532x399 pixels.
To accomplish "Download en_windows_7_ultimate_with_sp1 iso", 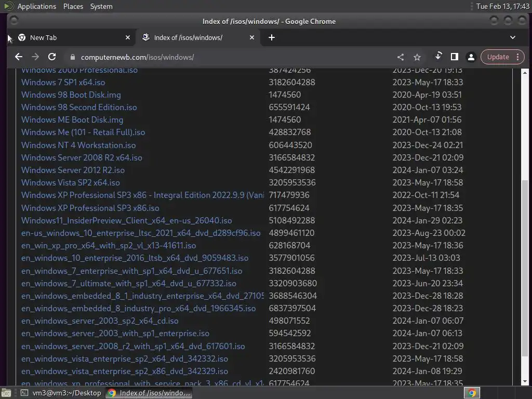I will (x=129, y=283).
